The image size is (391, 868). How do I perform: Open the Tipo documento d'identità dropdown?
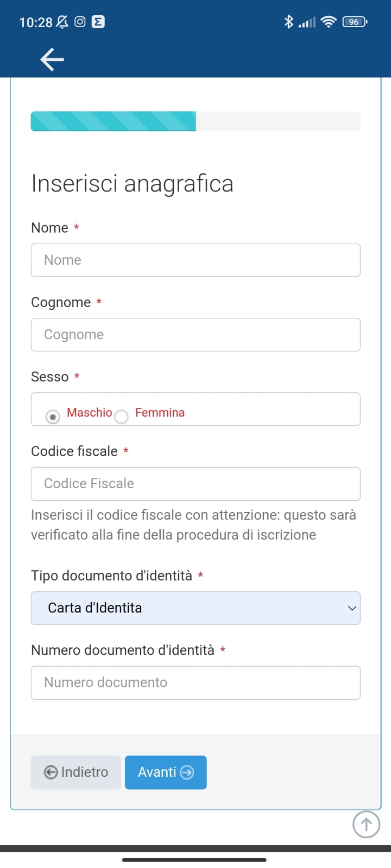[195, 608]
